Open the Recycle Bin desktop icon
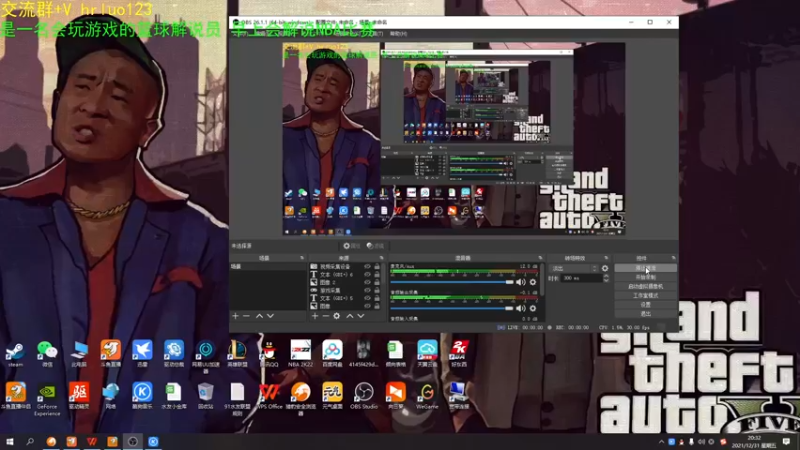The width and height of the screenshot is (800, 450). click(x=206, y=396)
